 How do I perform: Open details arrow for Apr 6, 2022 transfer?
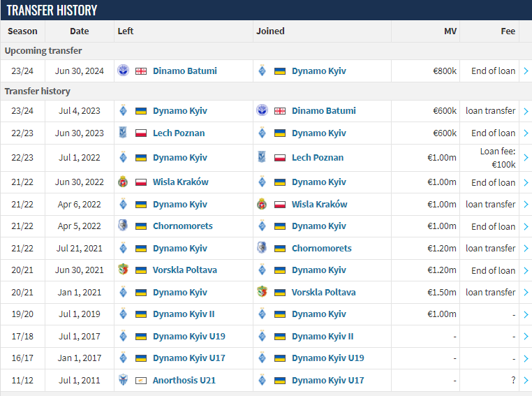[x=526, y=204]
